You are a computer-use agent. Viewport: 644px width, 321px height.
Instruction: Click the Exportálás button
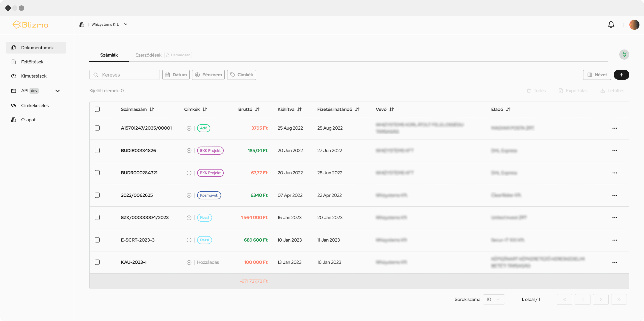[x=573, y=90]
